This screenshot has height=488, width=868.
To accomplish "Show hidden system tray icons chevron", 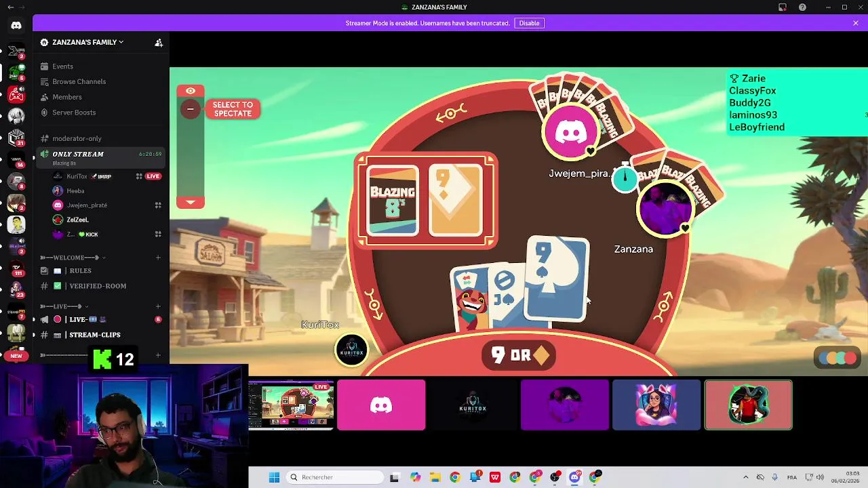I will 745,477.
